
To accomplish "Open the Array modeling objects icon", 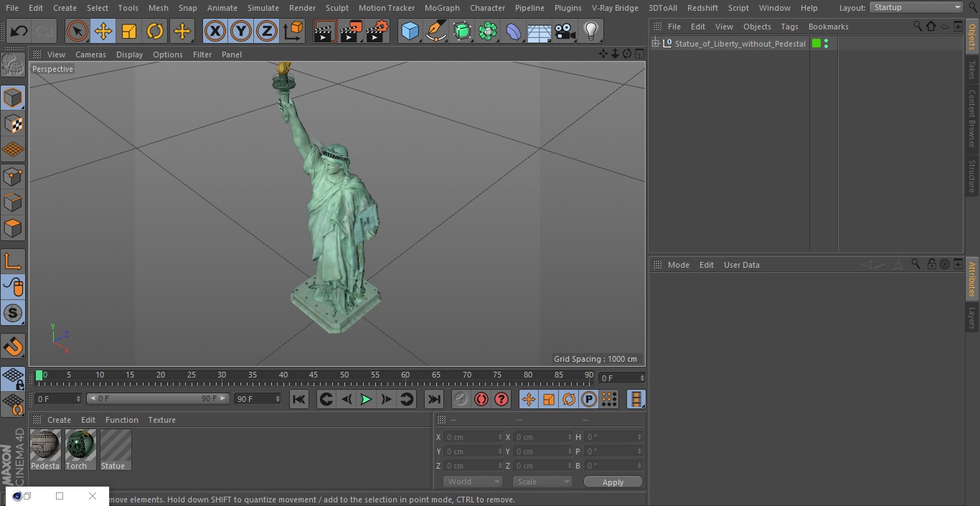I will [x=488, y=31].
